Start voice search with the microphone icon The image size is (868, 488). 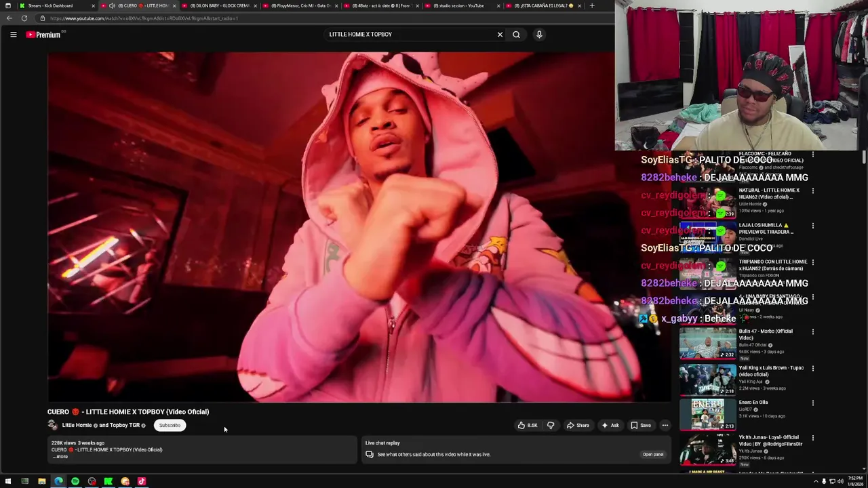tap(539, 35)
